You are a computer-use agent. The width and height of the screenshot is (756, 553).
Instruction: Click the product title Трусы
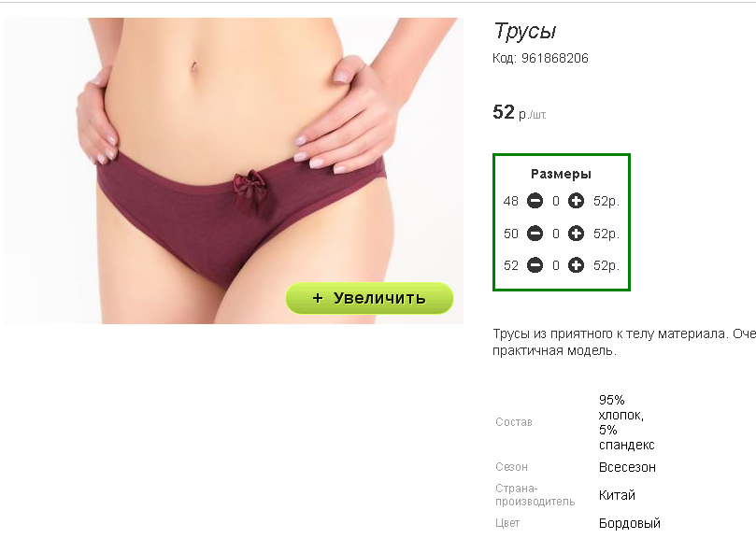click(525, 32)
